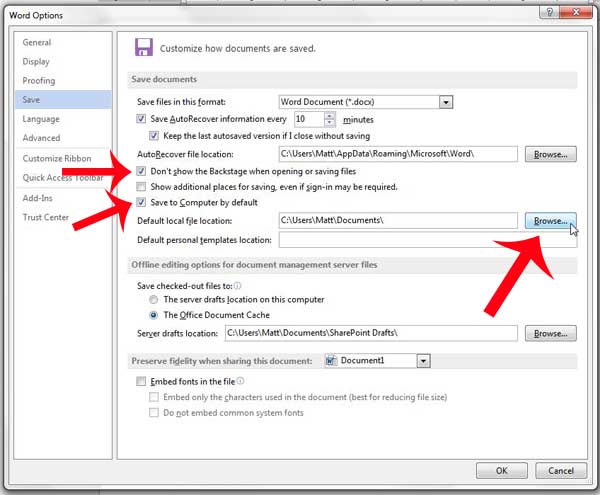Decrease AutoRecover minutes with down arrow
Image resolution: width=600 pixels, height=495 pixels.
pyautogui.click(x=329, y=123)
